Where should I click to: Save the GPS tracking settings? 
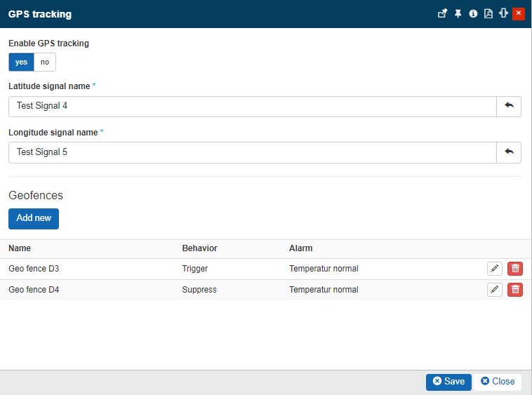448,382
